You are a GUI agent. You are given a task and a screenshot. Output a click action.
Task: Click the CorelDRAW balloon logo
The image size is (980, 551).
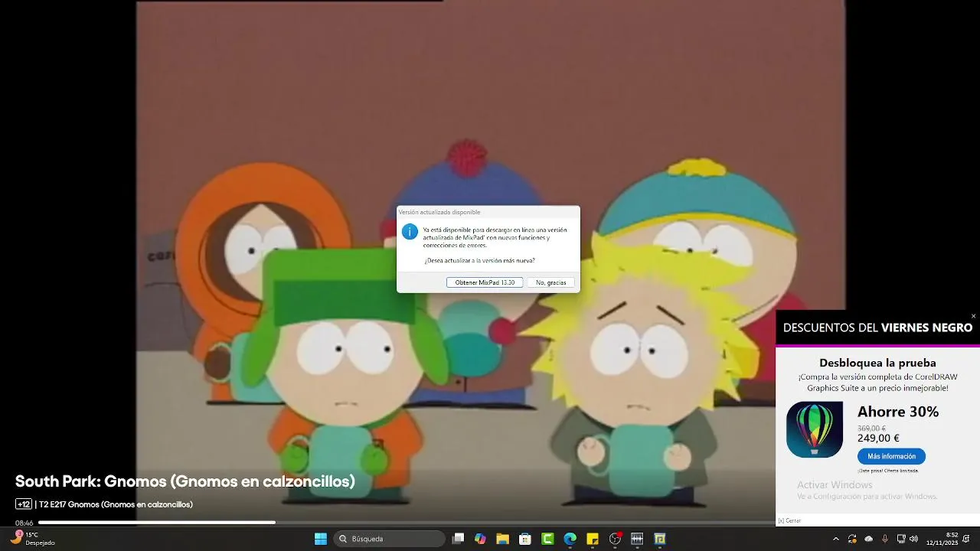815,429
